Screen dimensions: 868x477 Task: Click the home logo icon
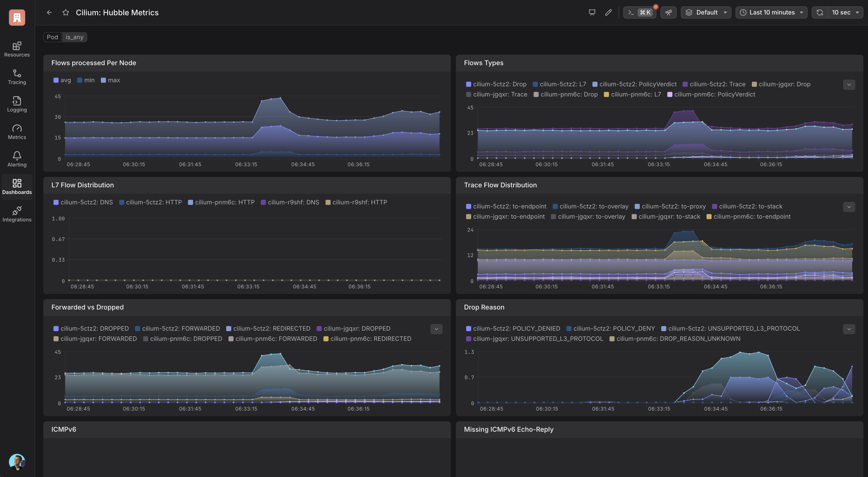17,17
